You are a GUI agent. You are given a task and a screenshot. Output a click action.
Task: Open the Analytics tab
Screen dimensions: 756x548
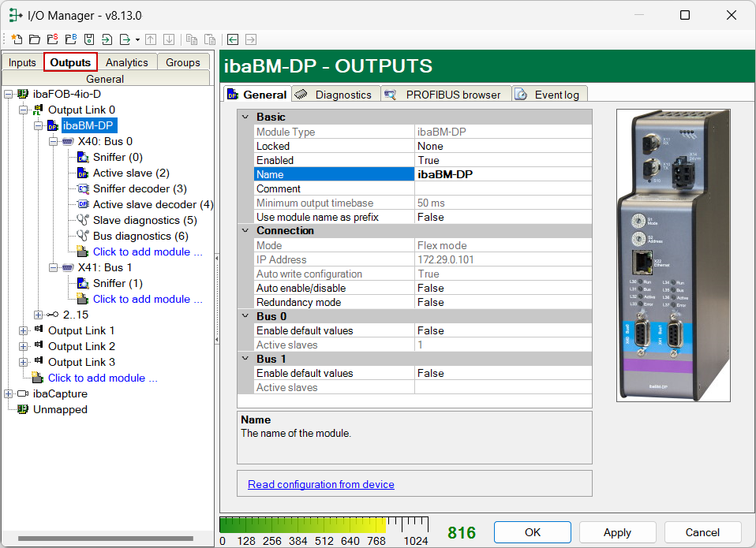pos(127,62)
